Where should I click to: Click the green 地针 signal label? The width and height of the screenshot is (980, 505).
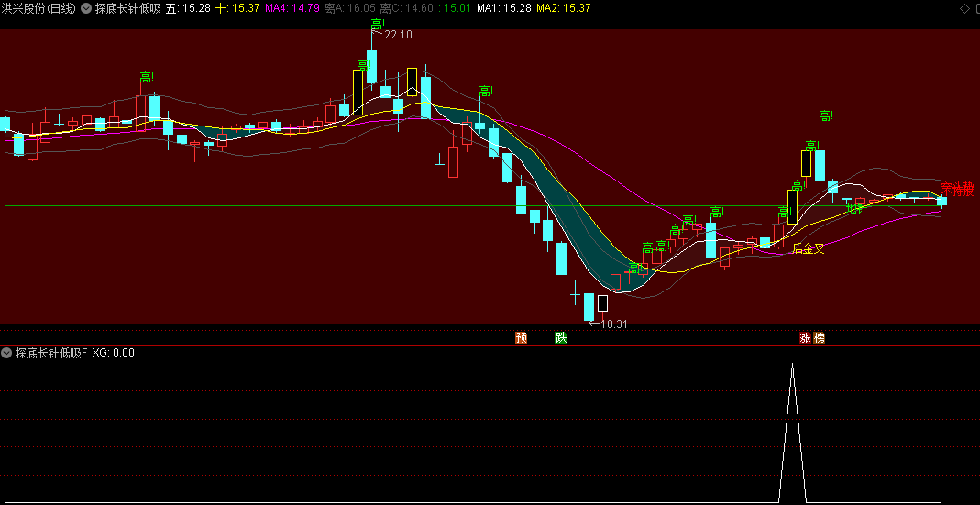(x=856, y=208)
